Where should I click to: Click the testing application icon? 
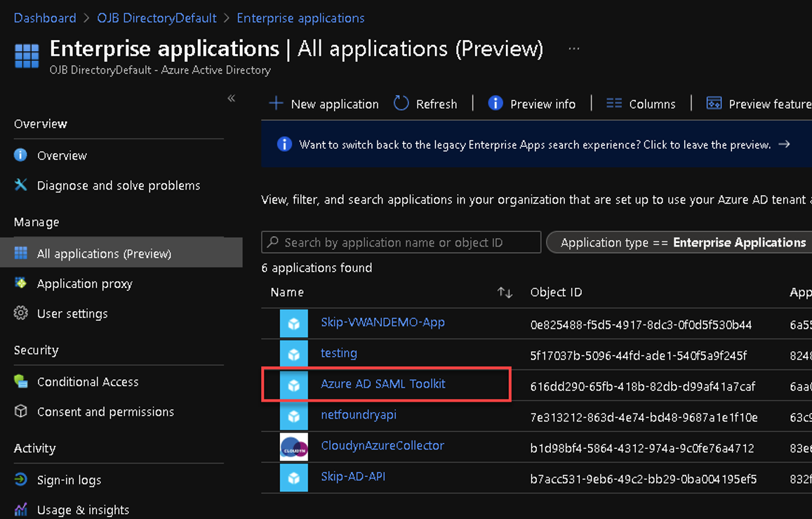tap(293, 354)
